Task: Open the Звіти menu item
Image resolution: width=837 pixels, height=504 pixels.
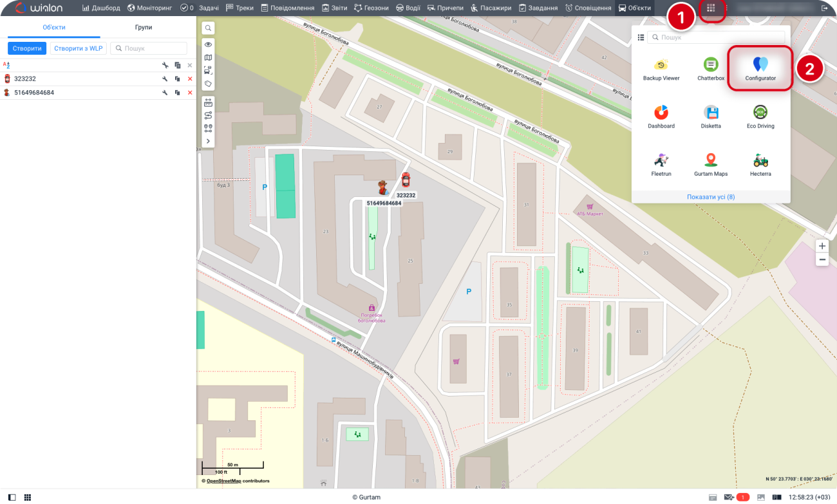Action: pyautogui.click(x=335, y=8)
